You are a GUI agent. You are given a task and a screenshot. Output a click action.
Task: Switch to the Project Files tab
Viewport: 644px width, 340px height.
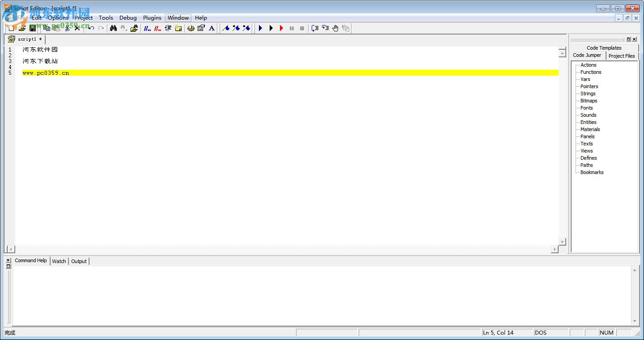point(622,56)
